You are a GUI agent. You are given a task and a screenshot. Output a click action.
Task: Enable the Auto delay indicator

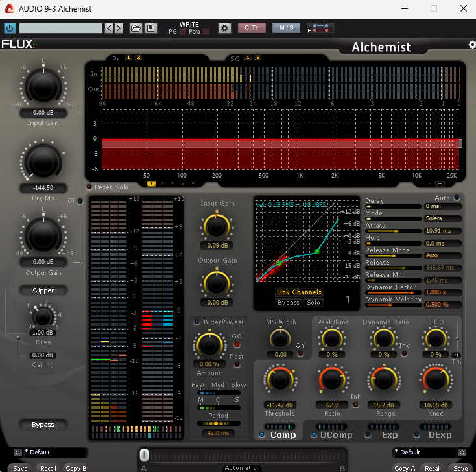pos(457,198)
